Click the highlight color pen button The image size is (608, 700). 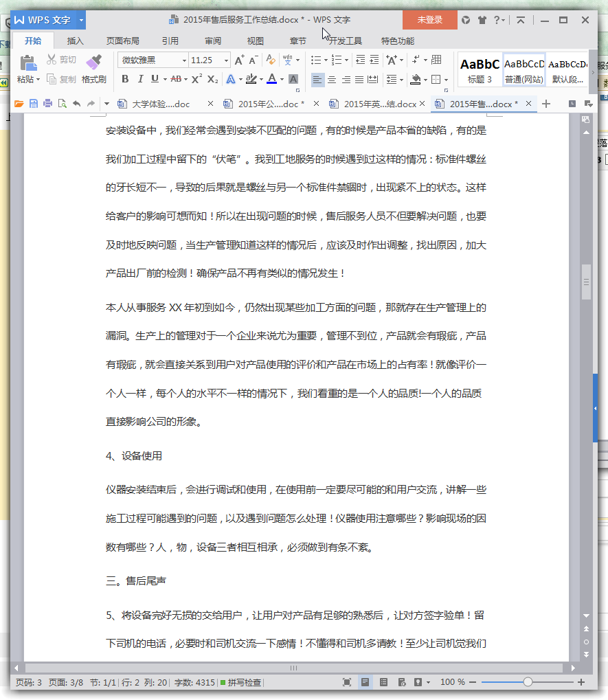click(251, 79)
